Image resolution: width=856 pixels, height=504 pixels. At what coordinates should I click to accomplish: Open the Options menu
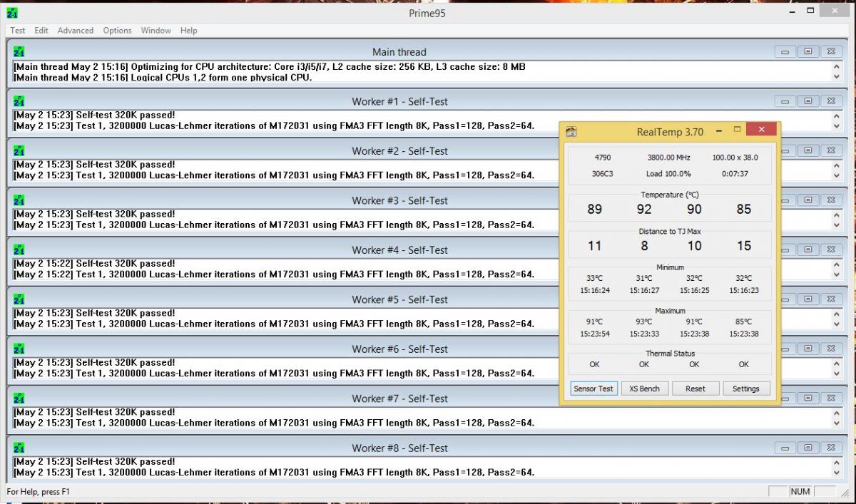(117, 31)
